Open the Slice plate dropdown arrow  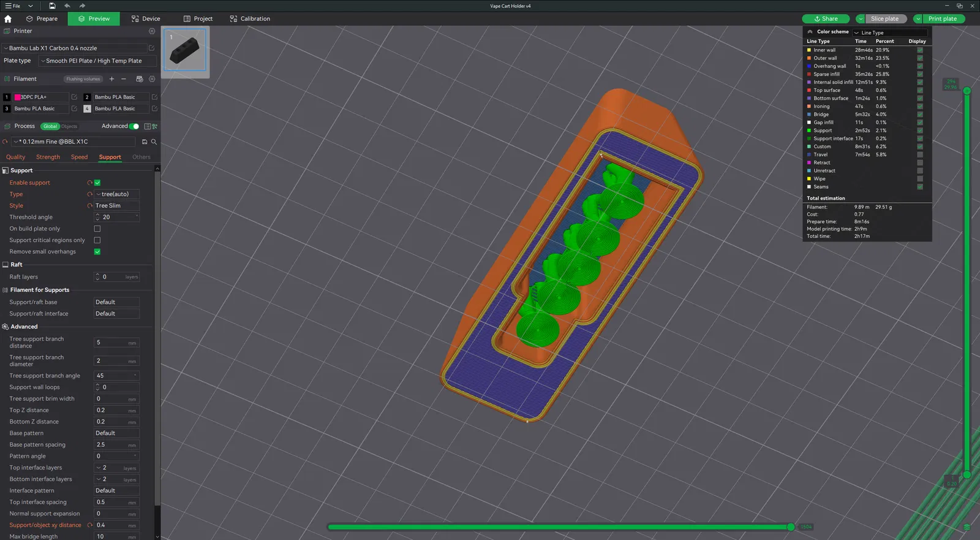860,19
